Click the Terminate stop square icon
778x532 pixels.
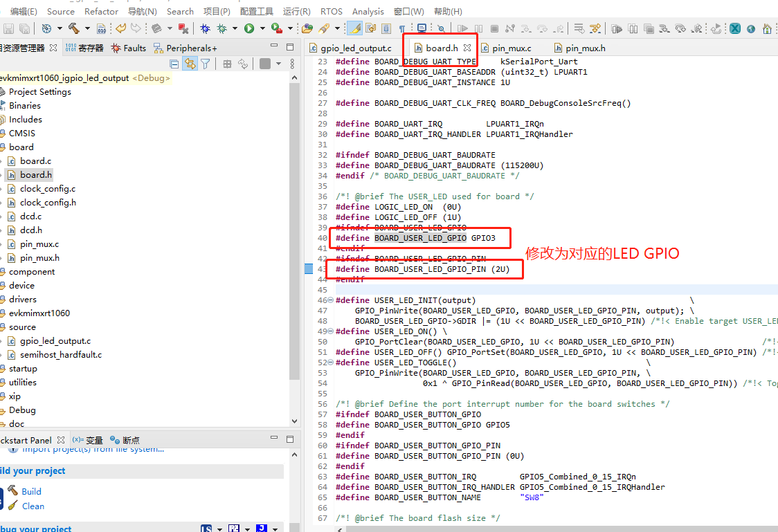(494, 29)
